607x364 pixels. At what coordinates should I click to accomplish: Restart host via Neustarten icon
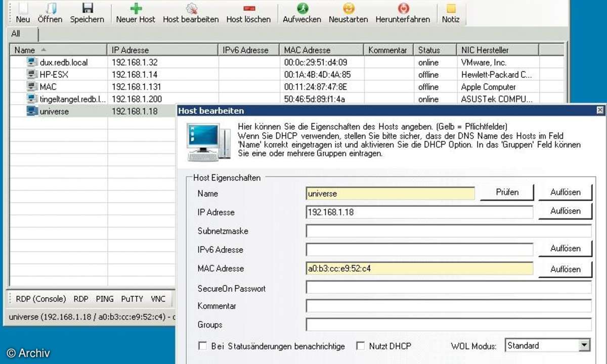point(349,9)
